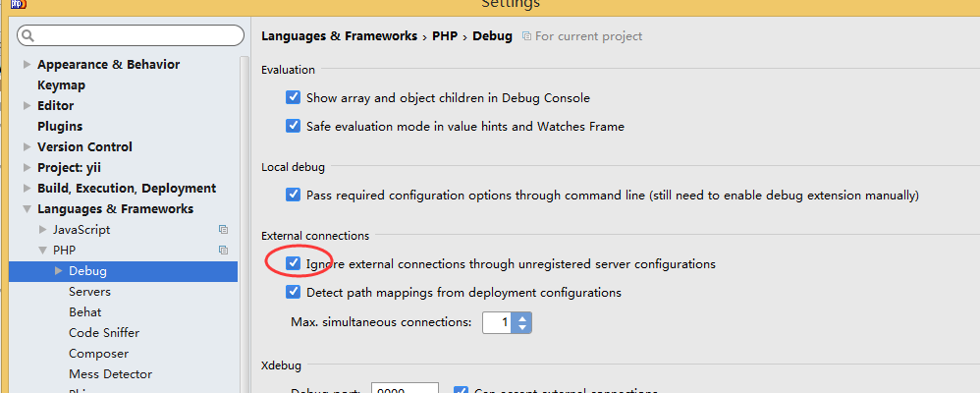Focus the settings search field

coord(131,35)
